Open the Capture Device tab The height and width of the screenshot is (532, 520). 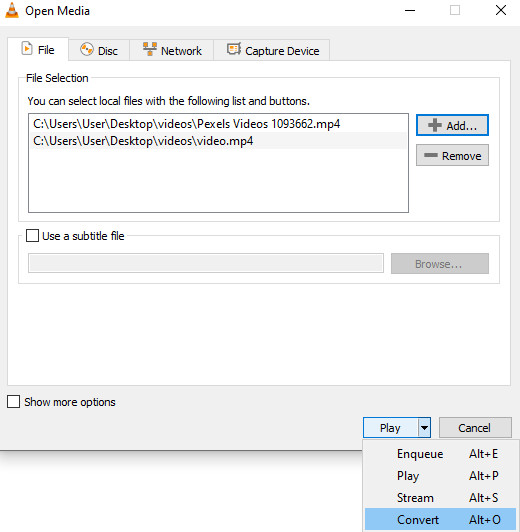(272, 50)
